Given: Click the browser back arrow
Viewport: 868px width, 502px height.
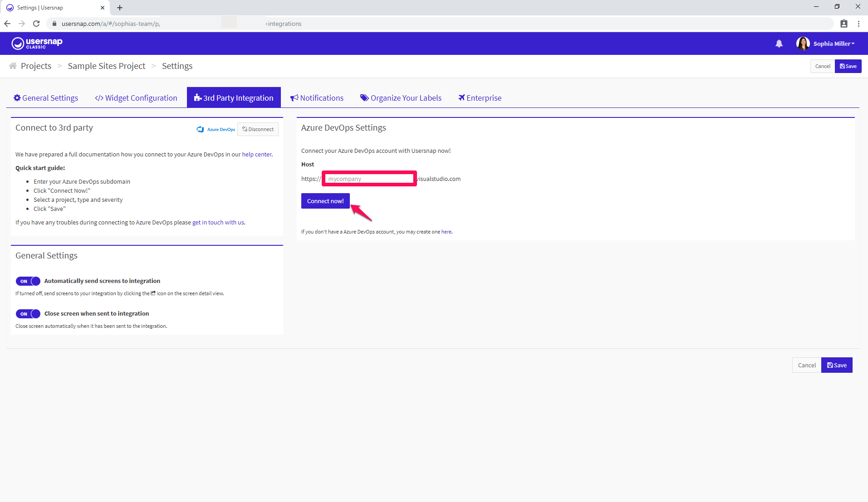Looking at the screenshot, I should [x=7, y=24].
